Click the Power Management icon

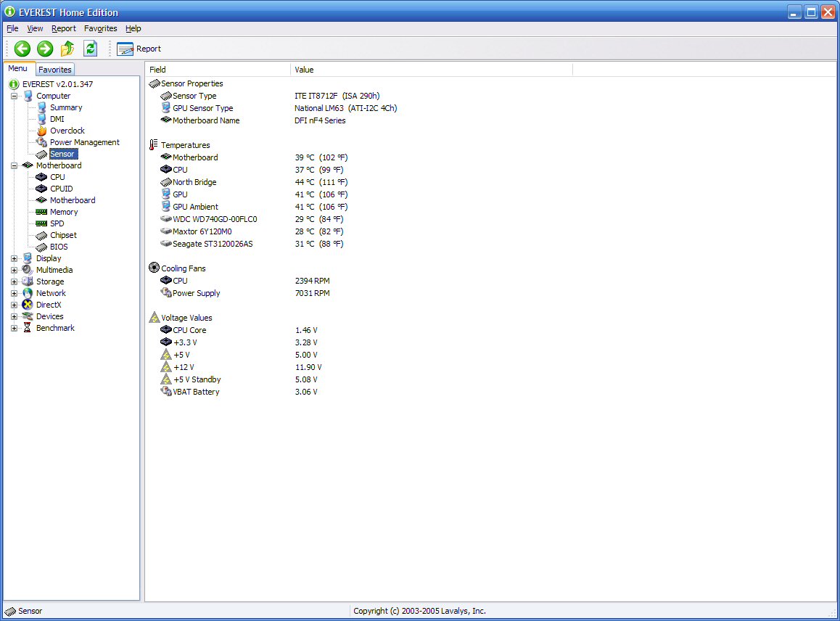(x=42, y=142)
